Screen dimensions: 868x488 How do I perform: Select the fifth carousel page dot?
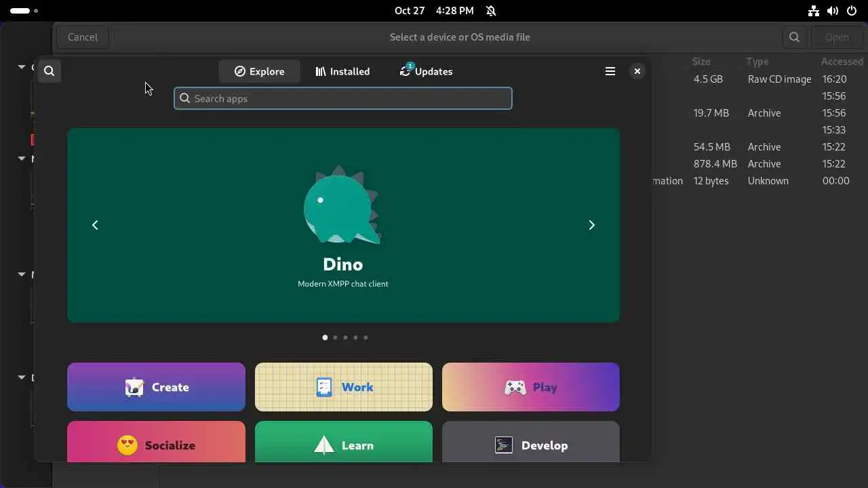(366, 338)
